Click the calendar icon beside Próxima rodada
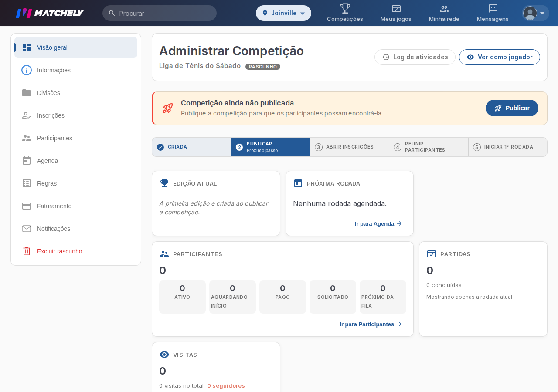The image size is (558, 392). pos(298,183)
